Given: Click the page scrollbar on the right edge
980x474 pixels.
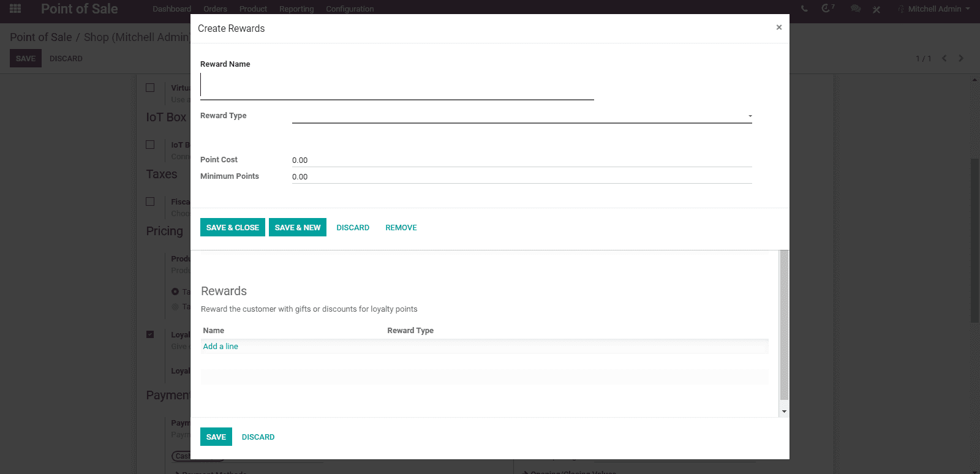Looking at the screenshot, I should (974, 240).
